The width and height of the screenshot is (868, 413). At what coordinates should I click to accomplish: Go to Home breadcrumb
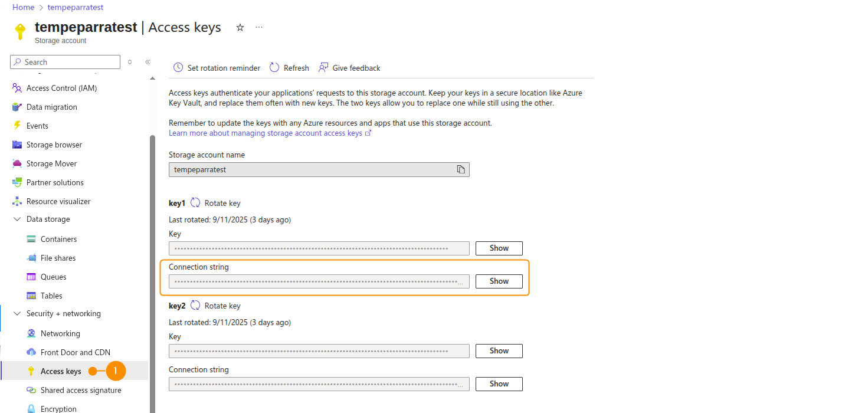[x=23, y=8]
